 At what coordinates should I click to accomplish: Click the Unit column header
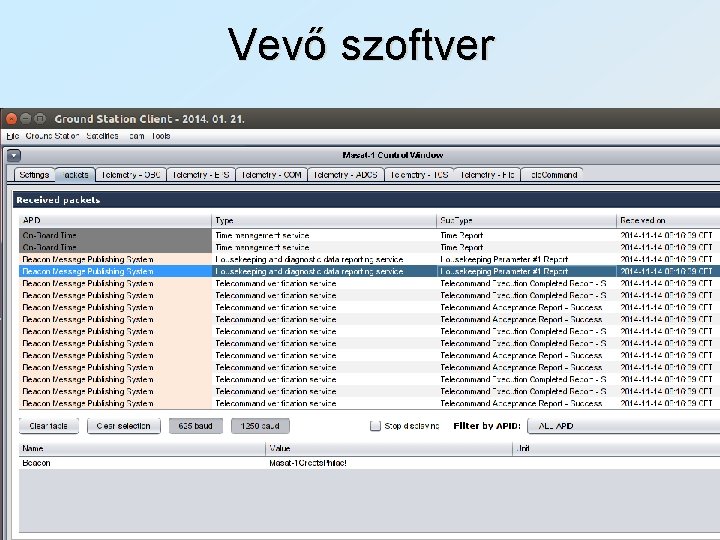click(616, 448)
